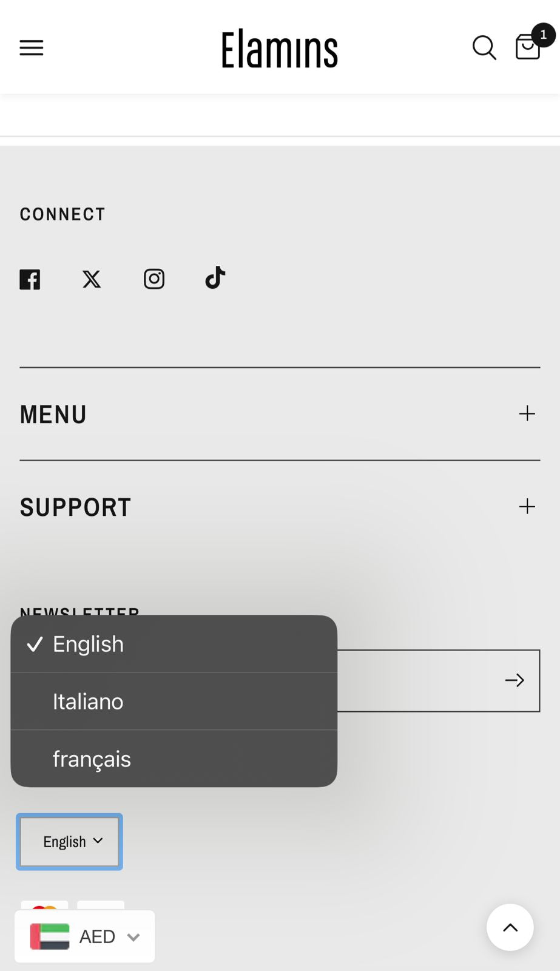Keep English as the checked language
Image resolution: width=560 pixels, height=971 pixels.
[87, 644]
